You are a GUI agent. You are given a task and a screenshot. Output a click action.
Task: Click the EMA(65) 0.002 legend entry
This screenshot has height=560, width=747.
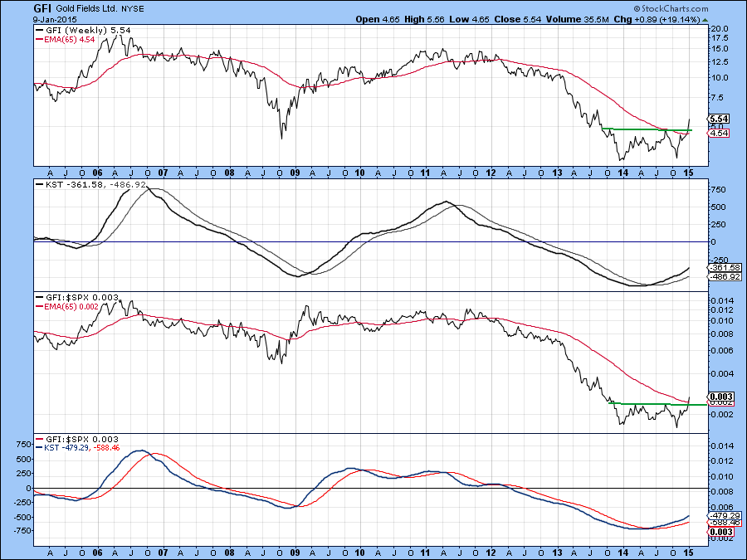point(68,307)
